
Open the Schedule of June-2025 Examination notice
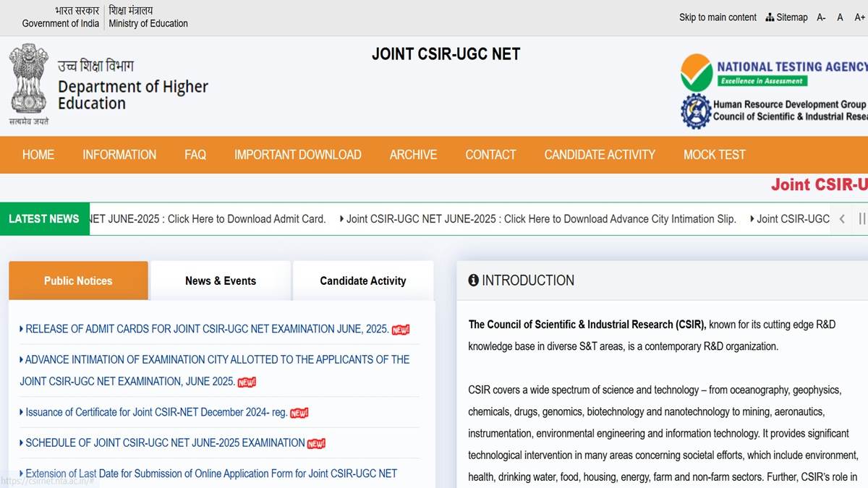point(165,442)
